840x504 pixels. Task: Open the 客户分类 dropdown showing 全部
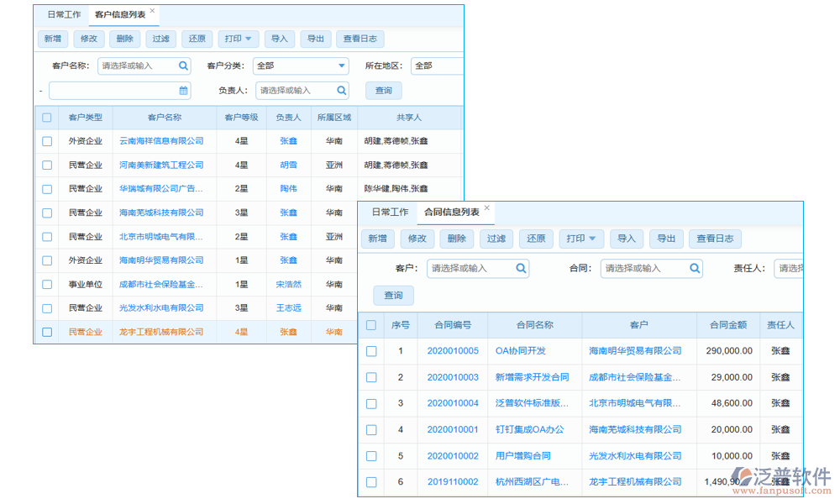[301, 66]
